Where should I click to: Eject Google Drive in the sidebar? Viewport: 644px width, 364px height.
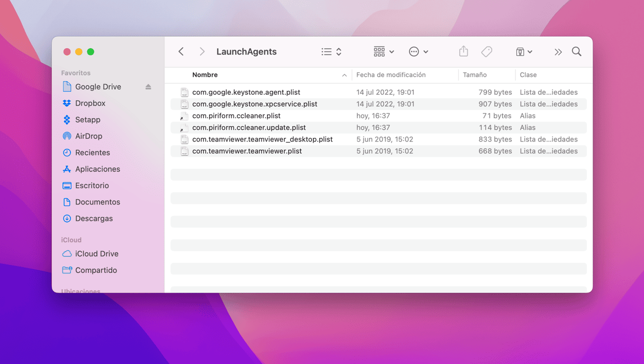point(148,87)
